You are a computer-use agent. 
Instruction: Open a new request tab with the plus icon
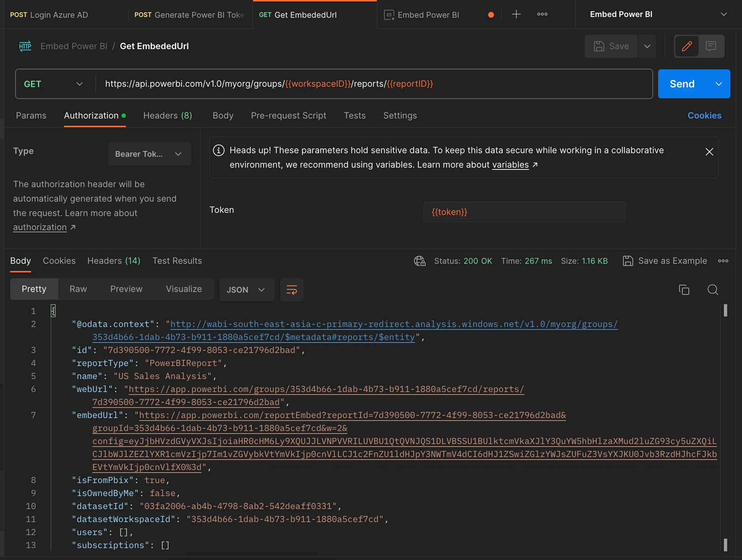coord(516,14)
